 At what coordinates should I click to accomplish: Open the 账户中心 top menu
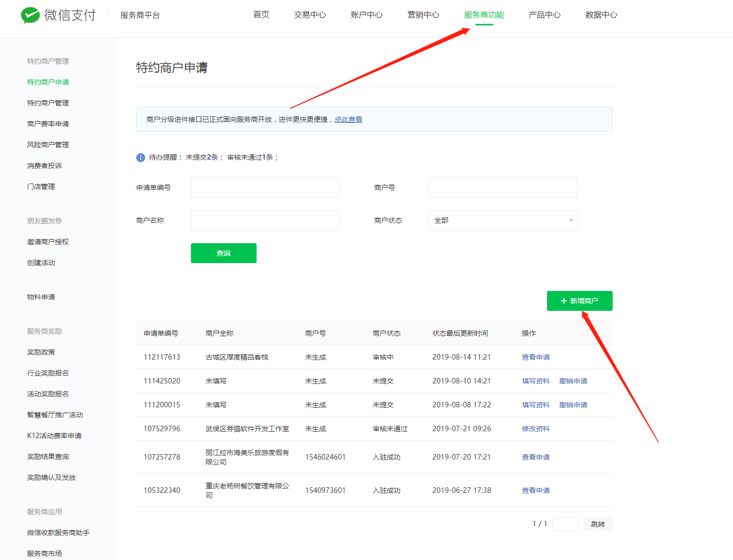point(366,15)
